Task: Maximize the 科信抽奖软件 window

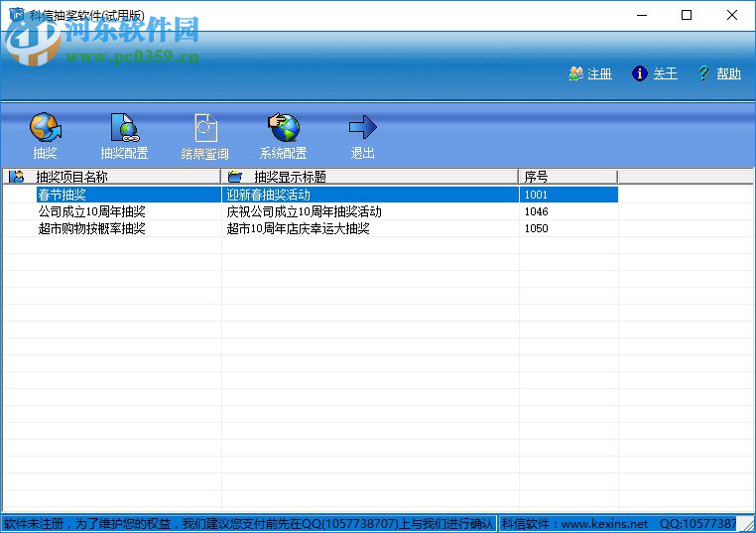Action: [x=687, y=16]
